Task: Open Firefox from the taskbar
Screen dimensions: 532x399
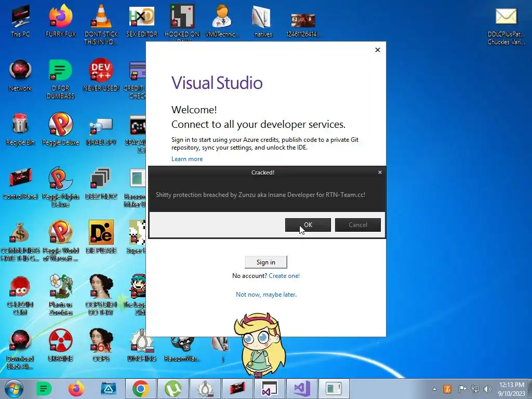Action: click(x=76, y=389)
